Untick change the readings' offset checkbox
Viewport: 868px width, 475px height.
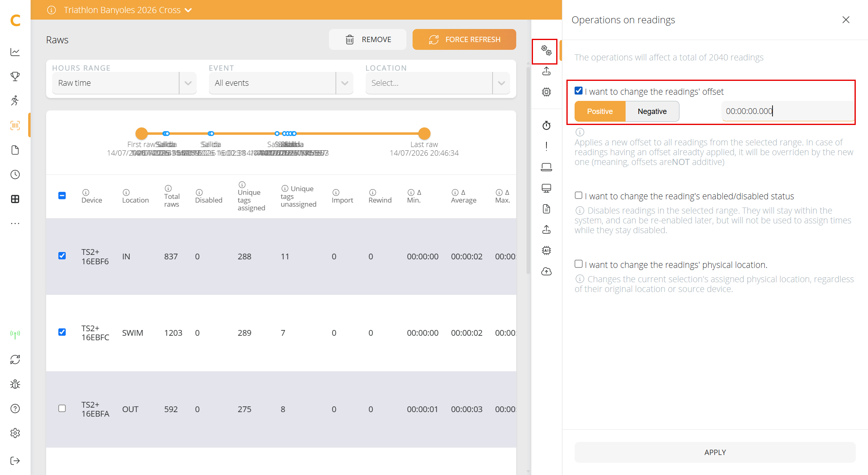pyautogui.click(x=578, y=91)
